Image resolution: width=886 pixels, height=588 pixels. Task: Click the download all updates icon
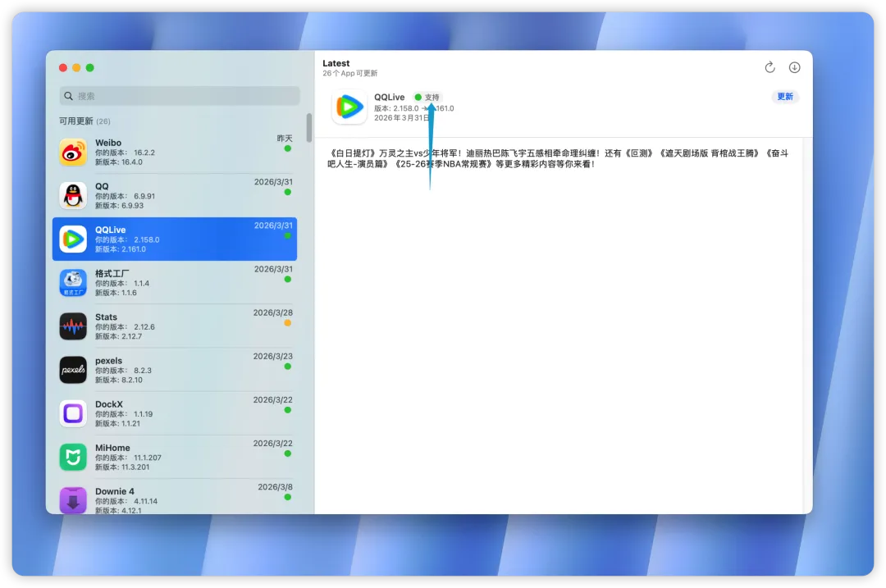point(794,67)
